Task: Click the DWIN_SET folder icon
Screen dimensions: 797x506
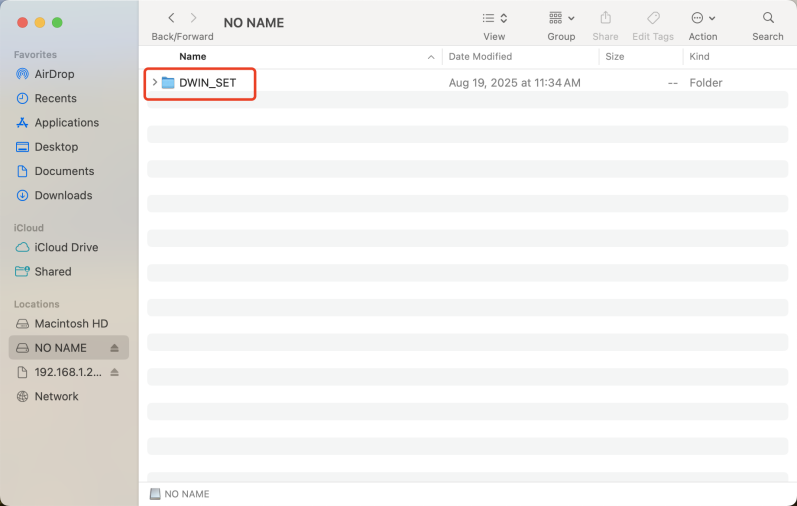Action: tap(168, 83)
